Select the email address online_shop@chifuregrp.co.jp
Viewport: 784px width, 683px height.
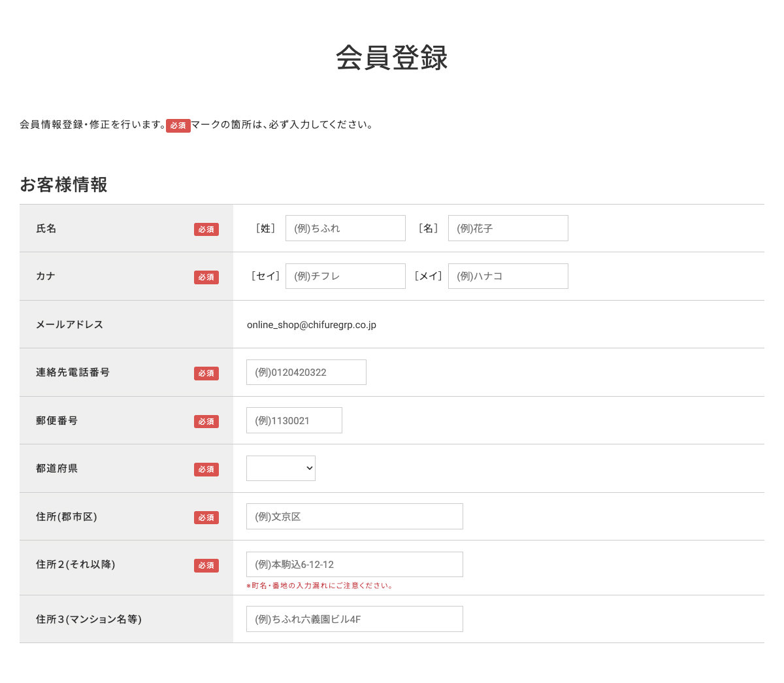click(312, 324)
